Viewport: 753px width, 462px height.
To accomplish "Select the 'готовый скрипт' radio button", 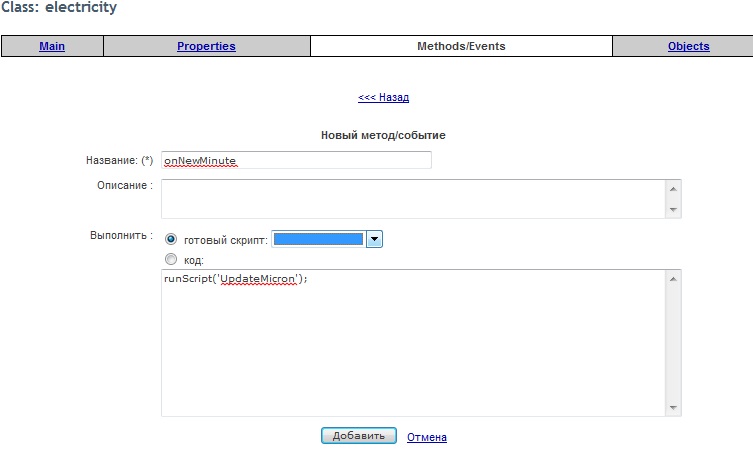I will [x=171, y=240].
